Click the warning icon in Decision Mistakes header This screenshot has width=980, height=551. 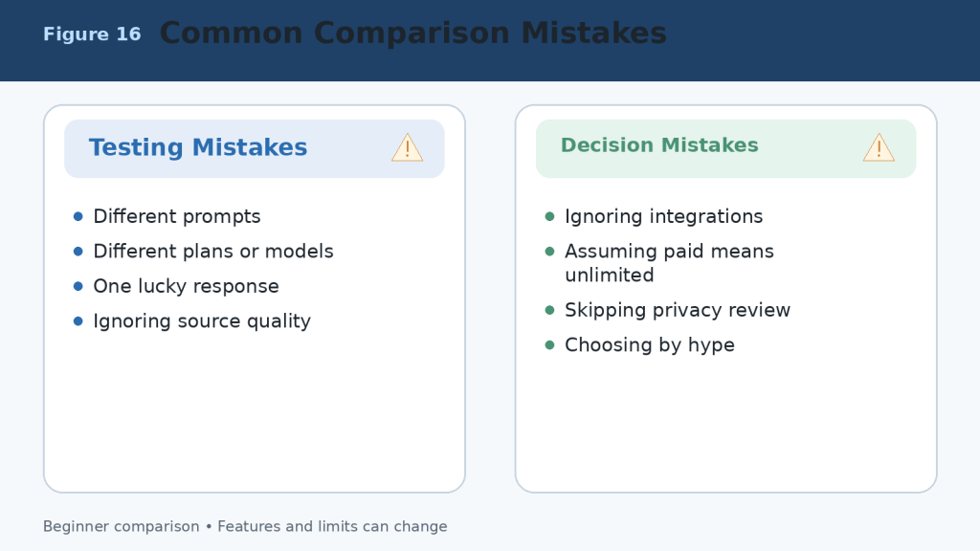[879, 147]
